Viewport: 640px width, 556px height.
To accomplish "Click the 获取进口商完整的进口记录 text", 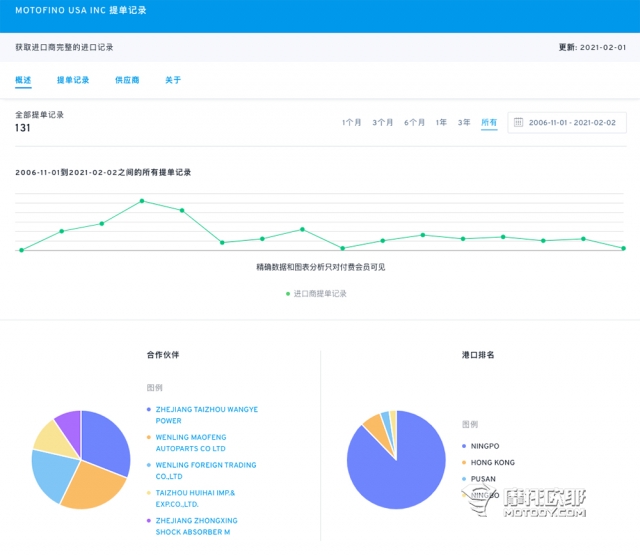I will tap(64, 47).
